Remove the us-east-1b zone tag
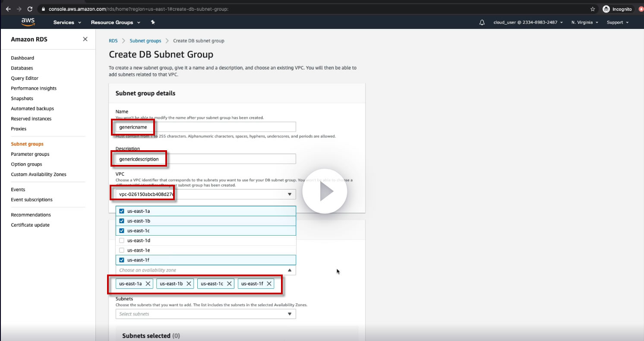Viewport: 644px width, 341px height. point(189,284)
